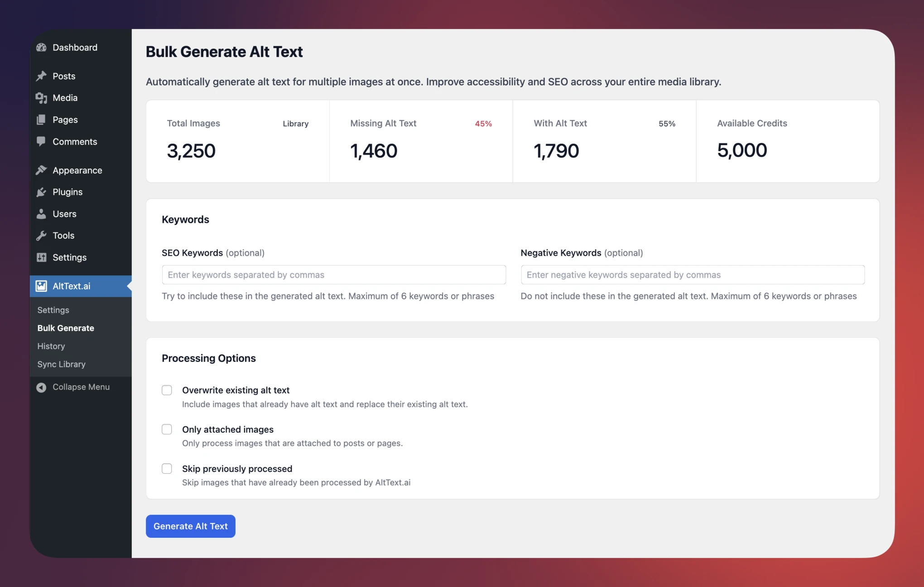Viewport: 924px width, 587px height.
Task: Click the Generate Alt Text button
Action: pyautogui.click(x=190, y=526)
